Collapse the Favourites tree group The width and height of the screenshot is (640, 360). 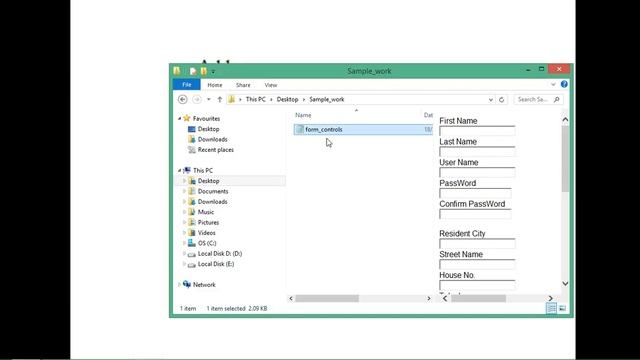(179, 118)
